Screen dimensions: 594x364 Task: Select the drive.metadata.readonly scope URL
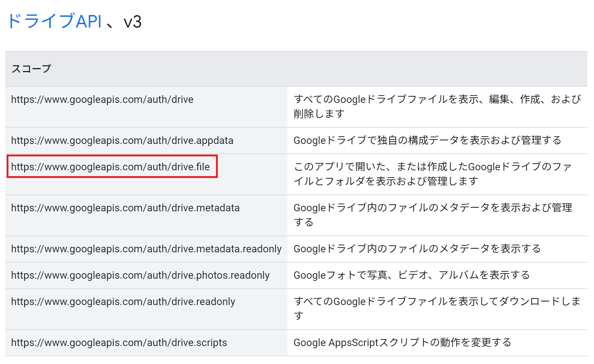tap(146, 249)
